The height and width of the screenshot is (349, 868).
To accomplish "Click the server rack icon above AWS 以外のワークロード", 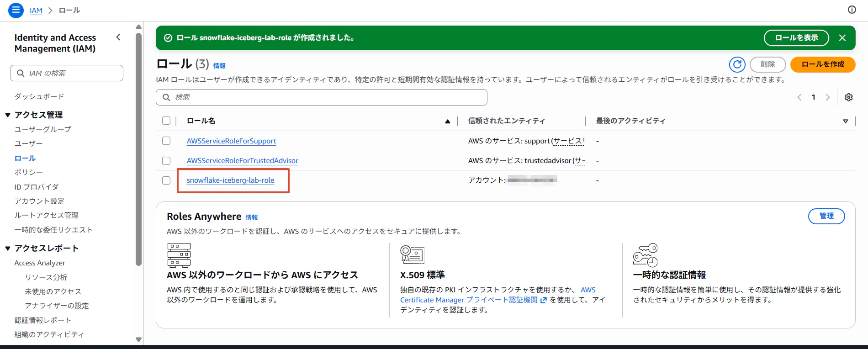I will 179,255.
